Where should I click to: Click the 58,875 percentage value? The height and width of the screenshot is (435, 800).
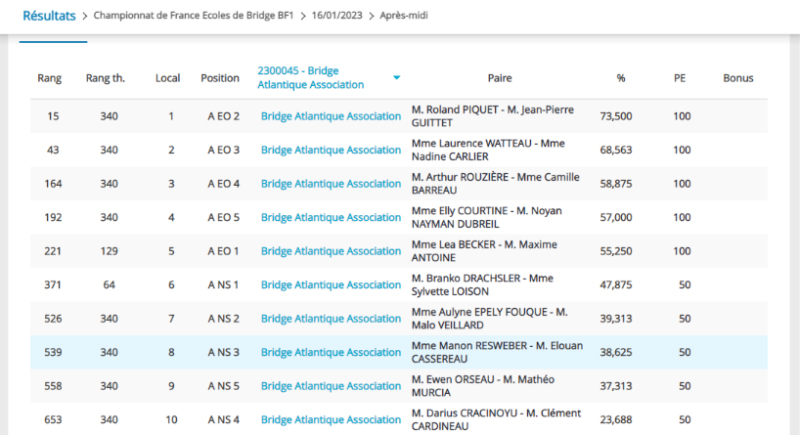click(616, 184)
